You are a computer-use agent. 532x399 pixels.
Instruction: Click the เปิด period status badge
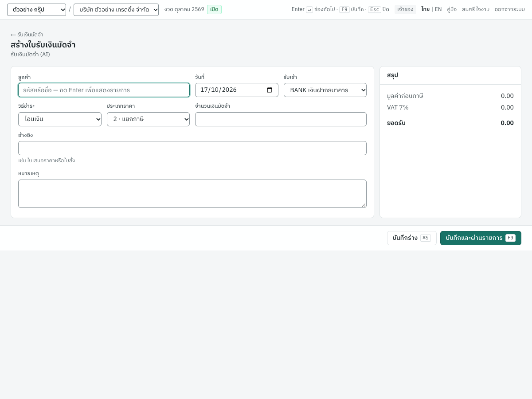click(x=214, y=9)
